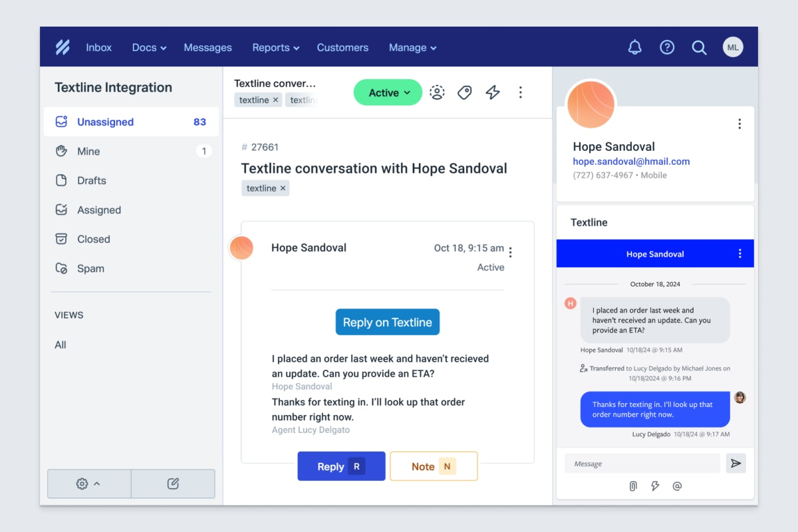This screenshot has width=798, height=532.
Task: Open the notification bell in the top bar
Action: tap(634, 47)
